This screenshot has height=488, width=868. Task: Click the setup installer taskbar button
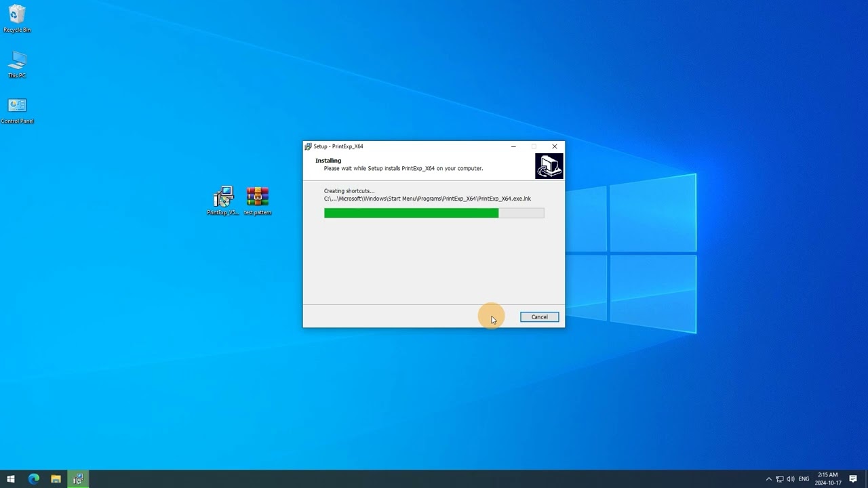(78, 479)
